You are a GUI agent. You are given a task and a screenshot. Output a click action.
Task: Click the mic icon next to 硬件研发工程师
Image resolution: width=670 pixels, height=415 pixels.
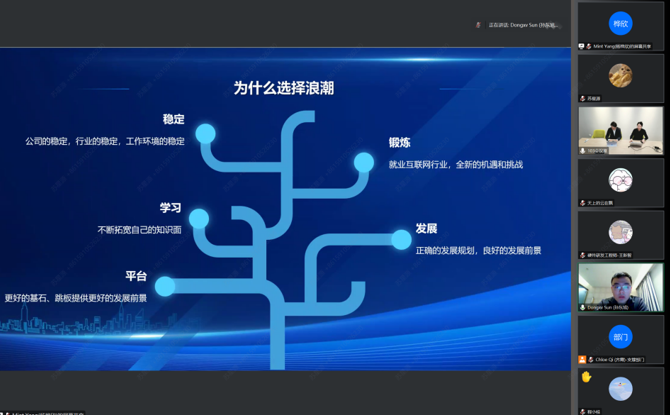(x=583, y=255)
